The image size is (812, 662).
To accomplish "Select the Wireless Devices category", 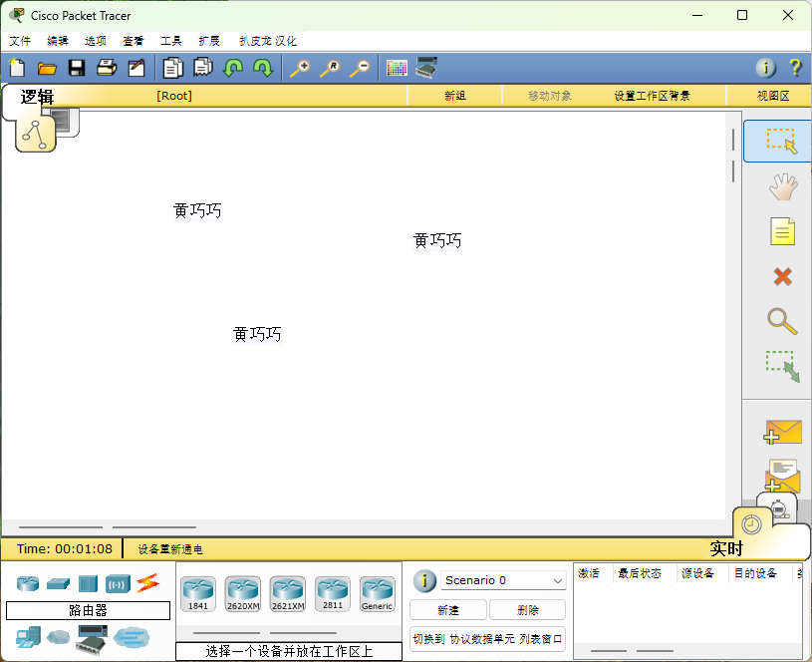I will [119, 584].
